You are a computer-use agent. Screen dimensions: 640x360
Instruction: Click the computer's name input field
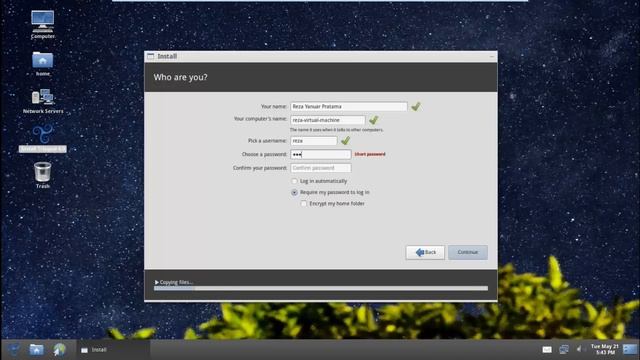tap(327, 120)
